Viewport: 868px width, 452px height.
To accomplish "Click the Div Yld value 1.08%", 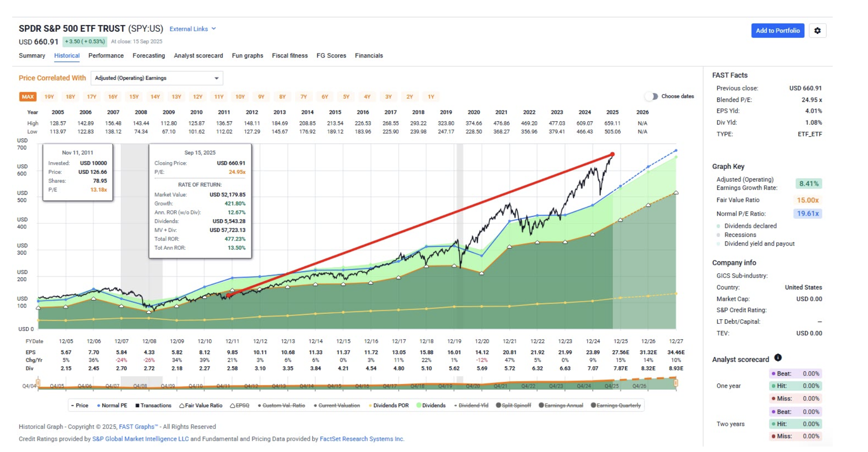I will click(814, 123).
